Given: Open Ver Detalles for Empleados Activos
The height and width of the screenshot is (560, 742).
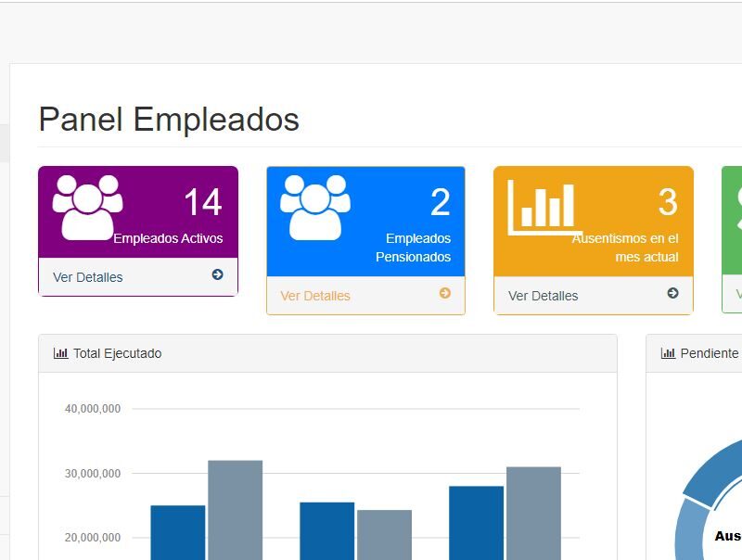Looking at the screenshot, I should (x=88, y=277).
